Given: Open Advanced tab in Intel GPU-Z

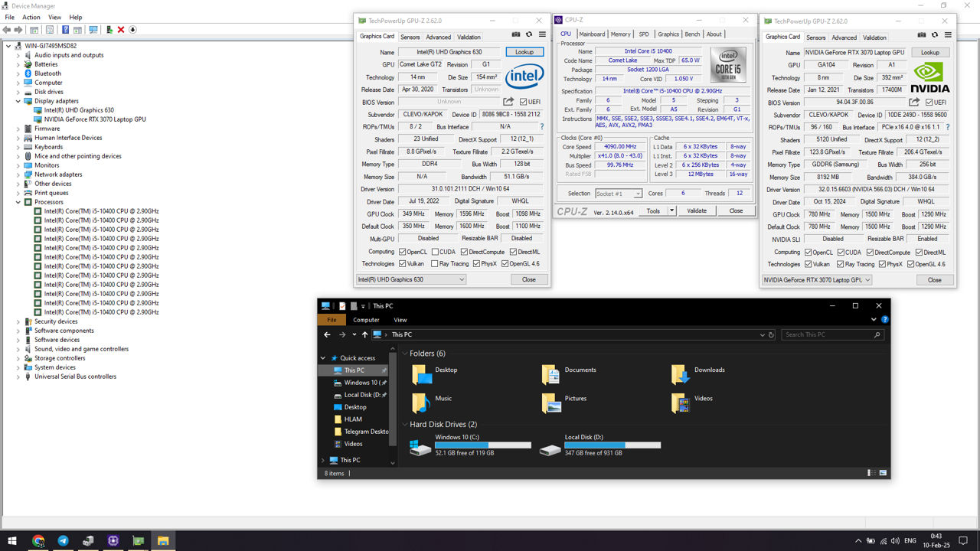Looking at the screenshot, I should pyautogui.click(x=439, y=37).
